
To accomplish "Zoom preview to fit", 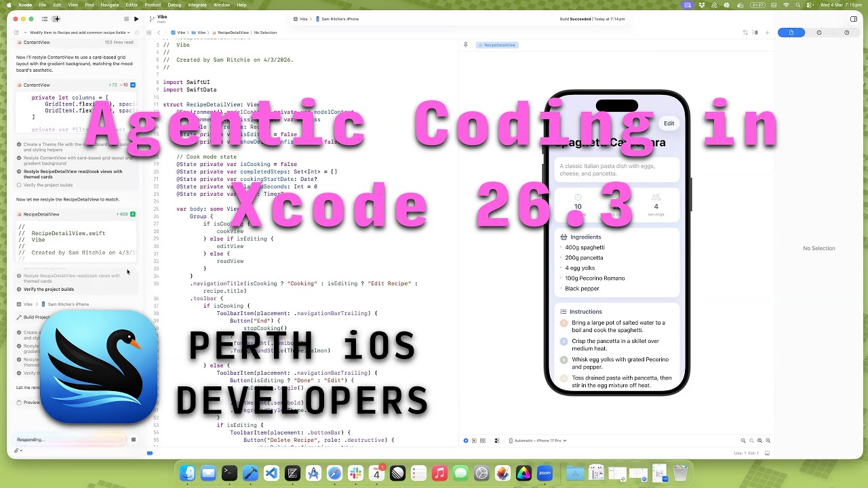I will [759, 441].
